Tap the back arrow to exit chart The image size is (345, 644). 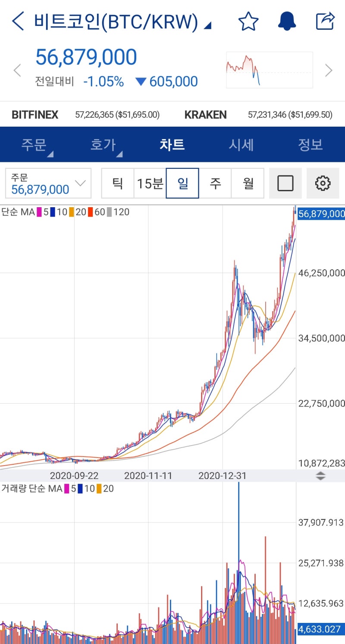[17, 20]
